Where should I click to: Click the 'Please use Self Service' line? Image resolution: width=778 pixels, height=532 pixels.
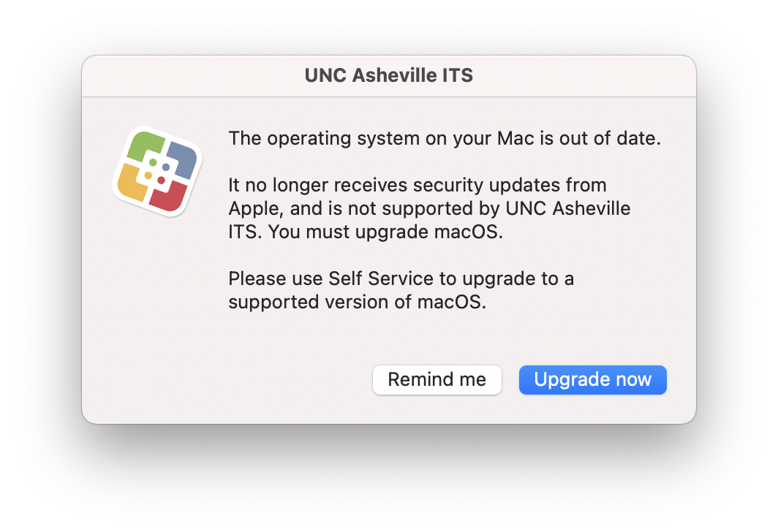pyautogui.click(x=401, y=278)
